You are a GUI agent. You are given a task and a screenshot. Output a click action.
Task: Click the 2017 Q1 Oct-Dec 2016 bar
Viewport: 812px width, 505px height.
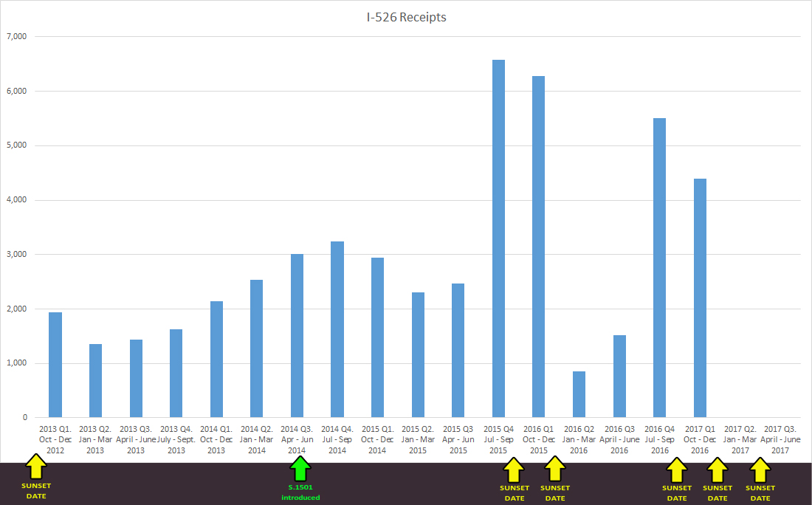point(700,298)
